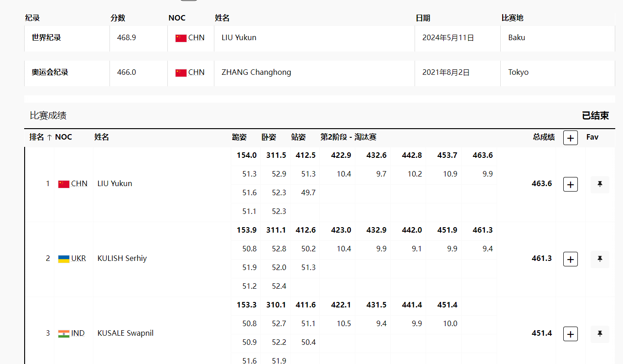
Task: Click the Ukraine flag beside KULISH Serhiy
Action: (64, 259)
